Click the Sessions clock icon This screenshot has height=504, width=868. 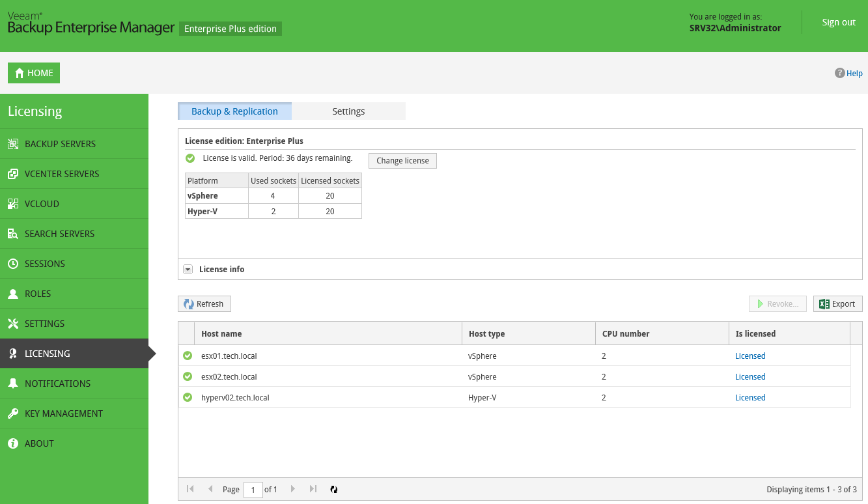click(x=12, y=264)
